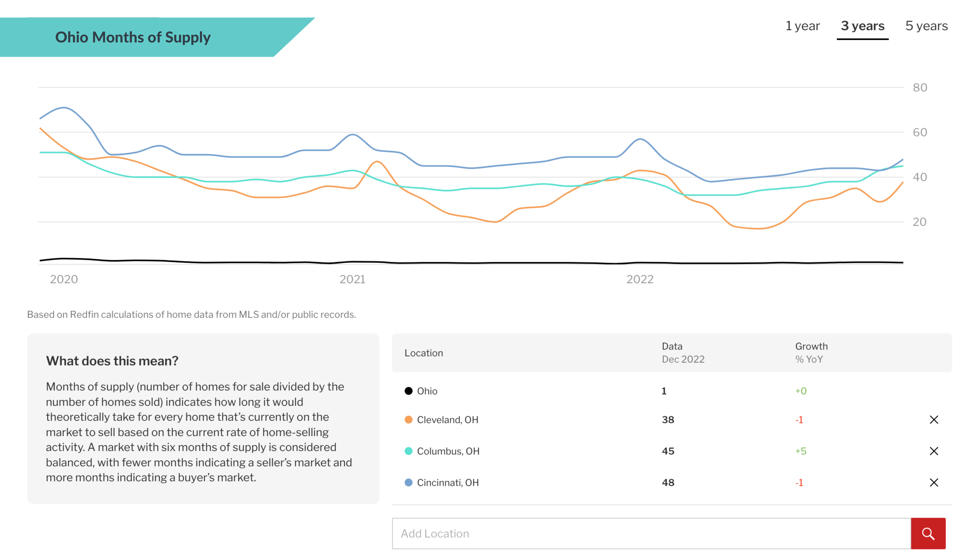Click the What does this mean? heading
Viewport: 980px width, 560px height.
[112, 360]
